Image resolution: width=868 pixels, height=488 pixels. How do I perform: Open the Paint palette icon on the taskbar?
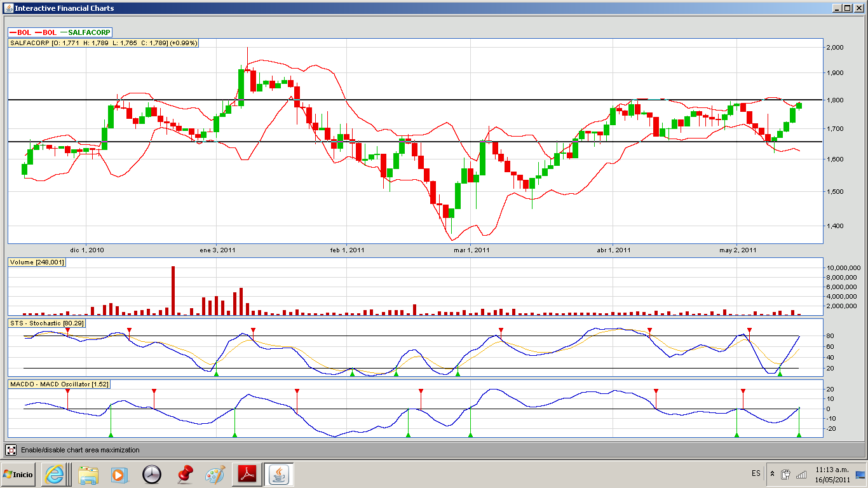click(x=215, y=474)
